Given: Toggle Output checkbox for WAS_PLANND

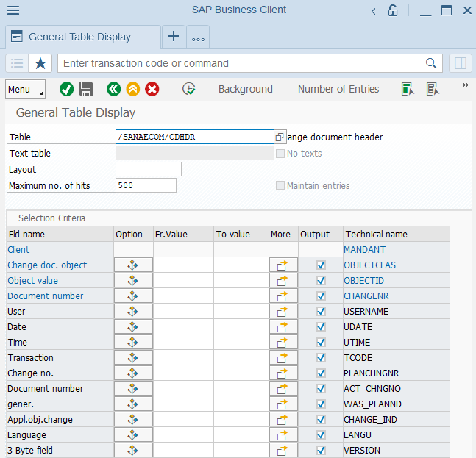Looking at the screenshot, I should pyautogui.click(x=321, y=404).
